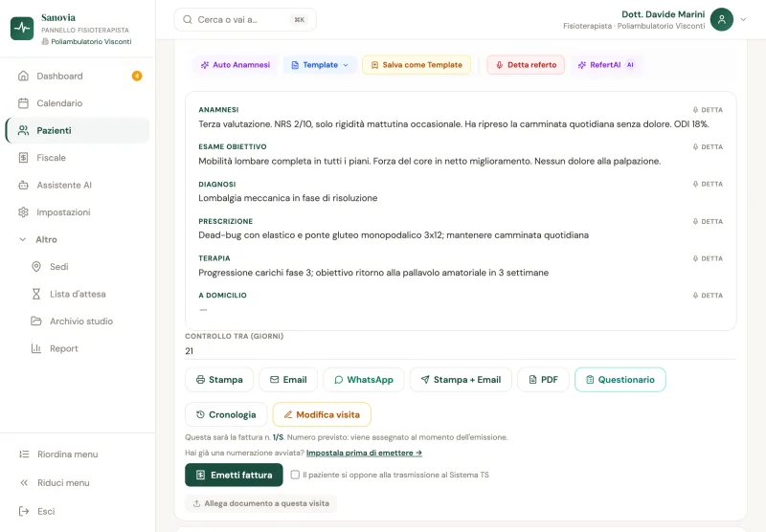The height and width of the screenshot is (532, 766).
Task: Click Emetti fattura button
Action: click(234, 475)
